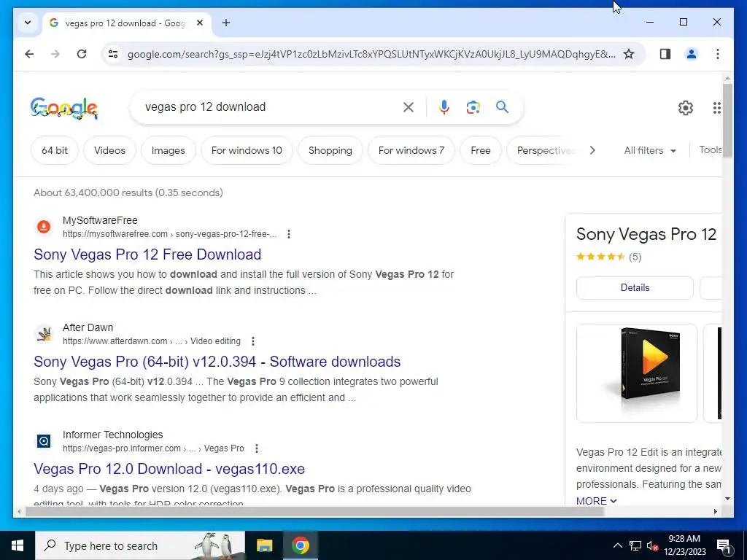Bookmark this tab with the star icon
The width and height of the screenshot is (747, 560).
(x=629, y=54)
